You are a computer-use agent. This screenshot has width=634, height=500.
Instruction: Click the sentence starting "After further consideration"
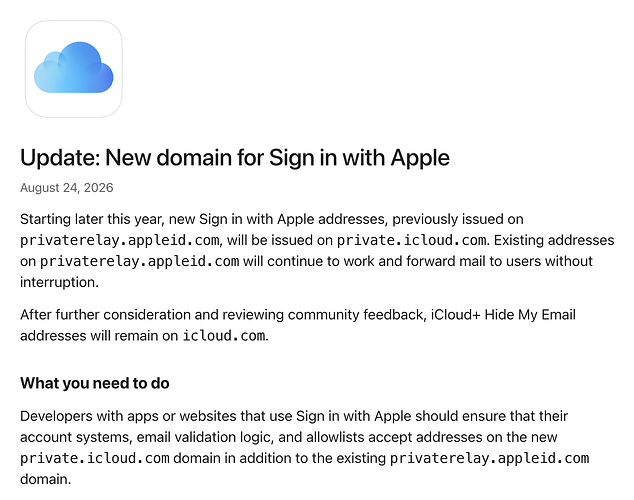point(298,325)
